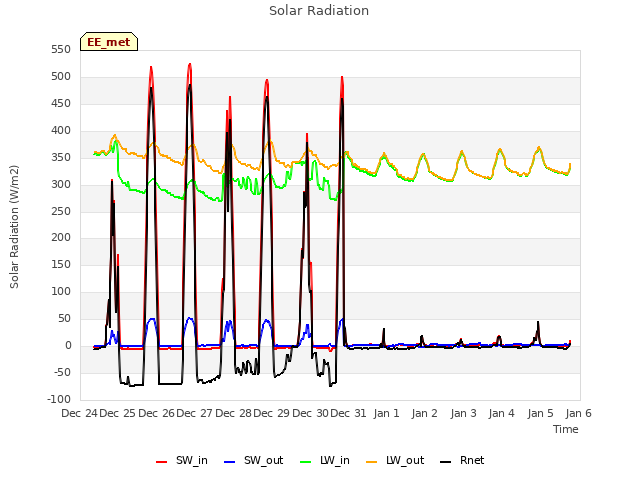Click the Dec 30 x-axis tick label
Viewport: 640px width, 480px height.
coord(310,413)
